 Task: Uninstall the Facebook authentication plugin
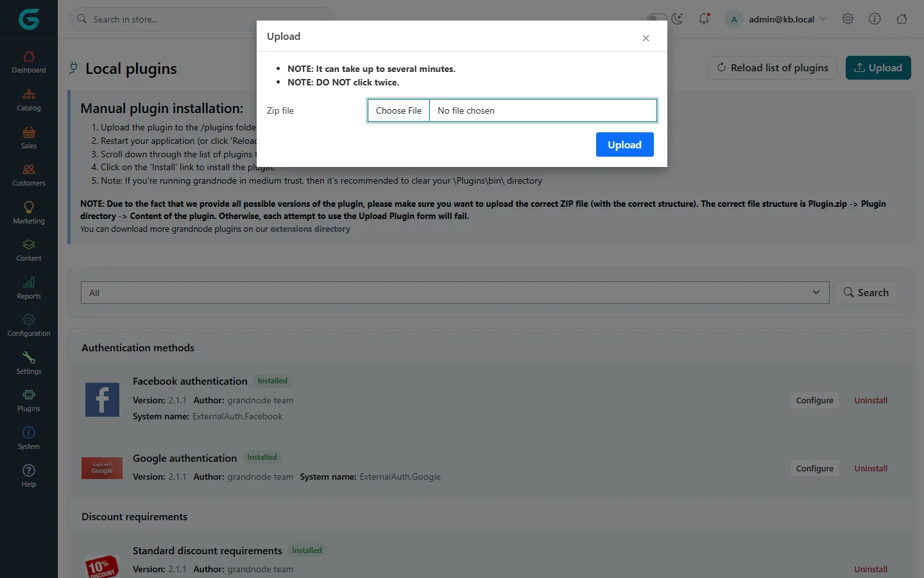(871, 400)
